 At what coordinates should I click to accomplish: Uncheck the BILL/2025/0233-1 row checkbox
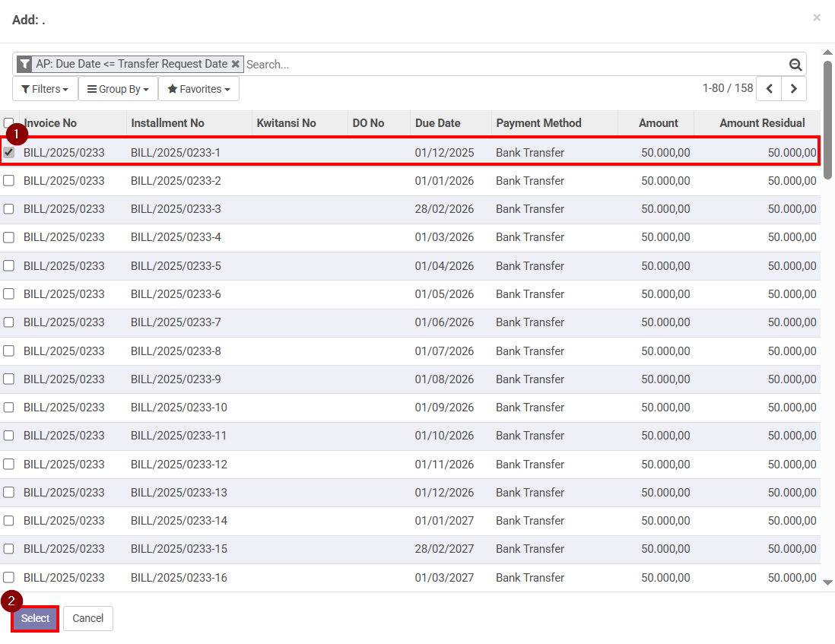click(9, 153)
